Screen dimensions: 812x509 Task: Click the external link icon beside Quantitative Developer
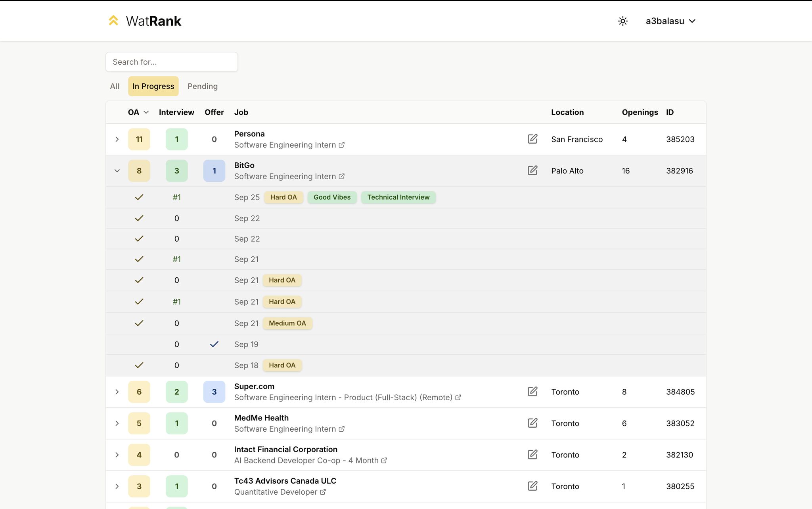(323, 492)
